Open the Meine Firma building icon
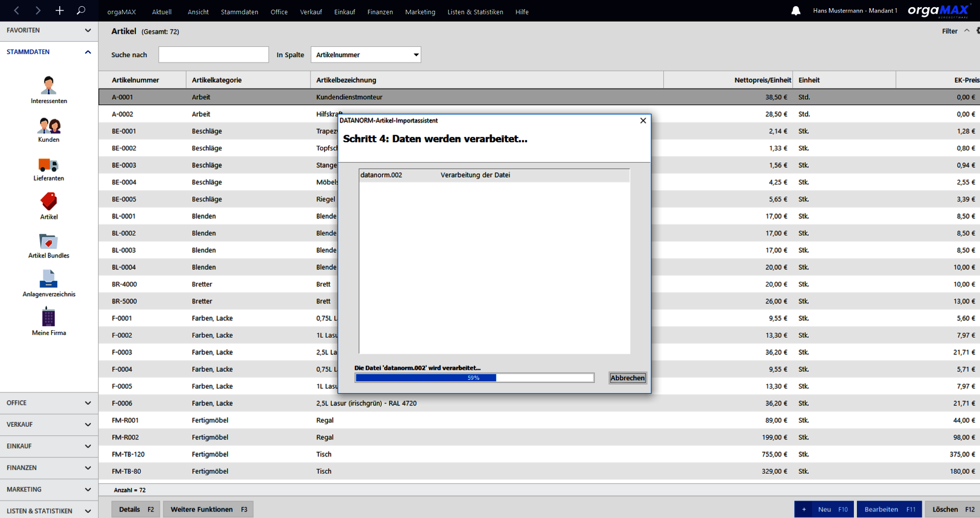This screenshot has width=980, height=518. tap(48, 317)
